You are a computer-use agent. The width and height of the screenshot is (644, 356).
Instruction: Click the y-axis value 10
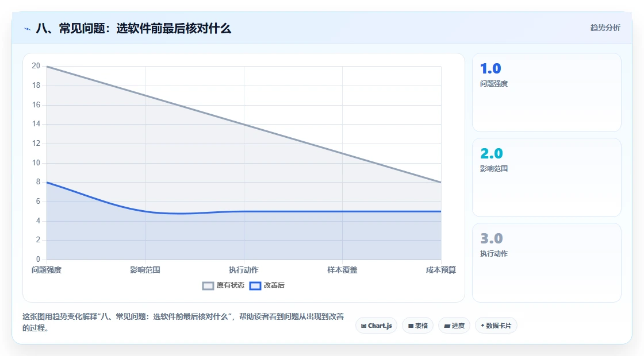point(36,163)
